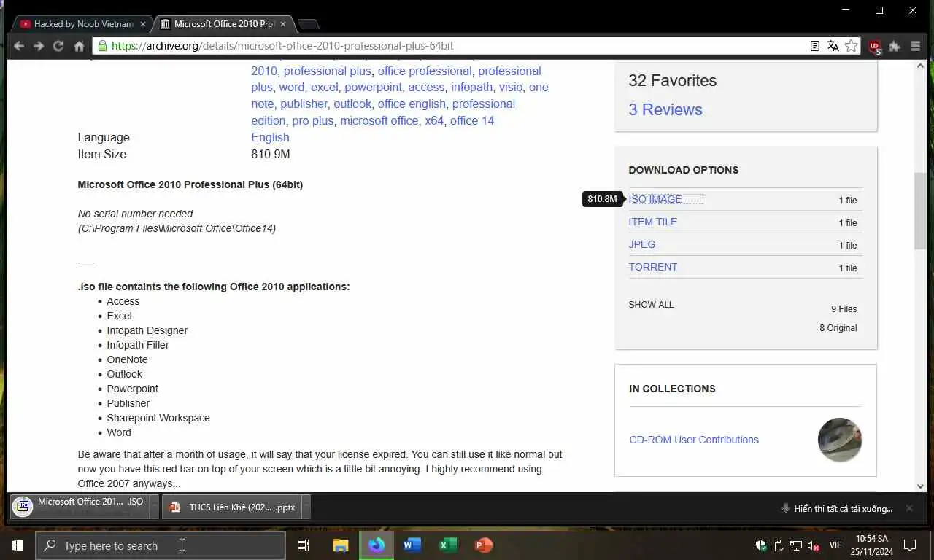This screenshot has height=560, width=934.
Task: Open the downloaded Microsoft Office ISO file
Action: [x=79, y=507]
